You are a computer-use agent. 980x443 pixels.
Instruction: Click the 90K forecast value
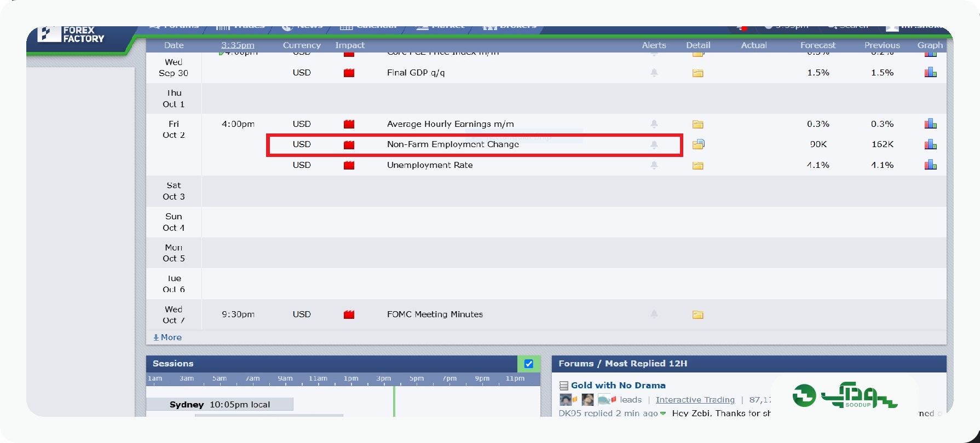tap(818, 144)
